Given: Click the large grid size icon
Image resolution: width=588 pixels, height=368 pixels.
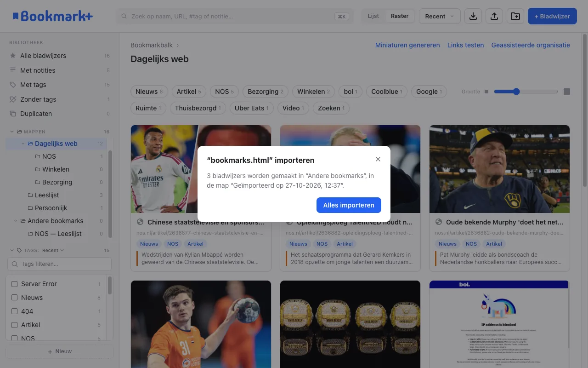Looking at the screenshot, I should click(567, 92).
